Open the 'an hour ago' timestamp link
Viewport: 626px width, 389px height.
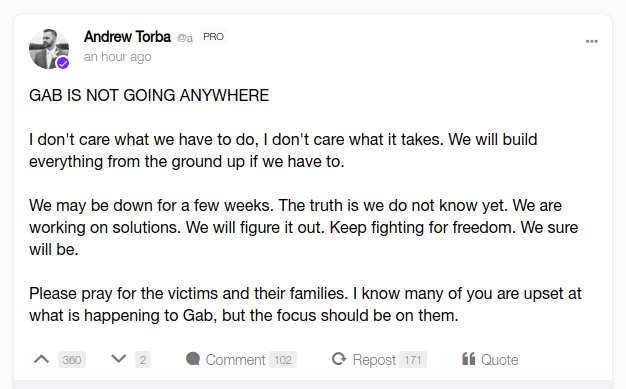pos(118,57)
